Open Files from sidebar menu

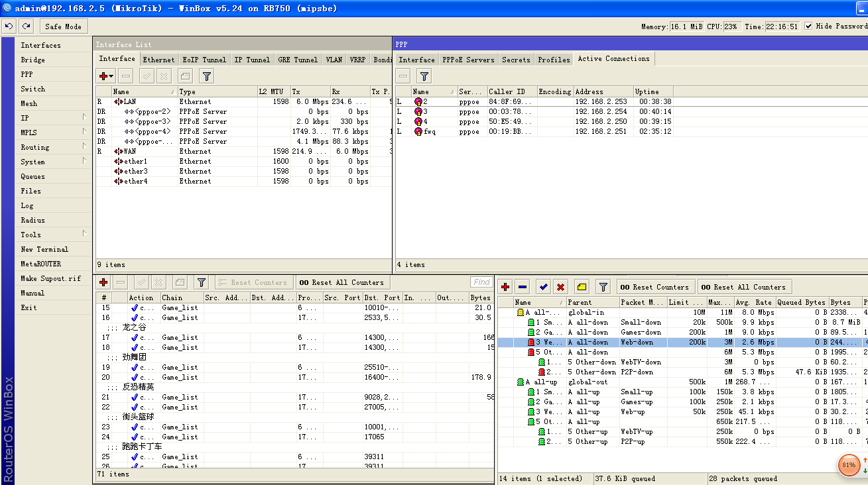coord(31,191)
